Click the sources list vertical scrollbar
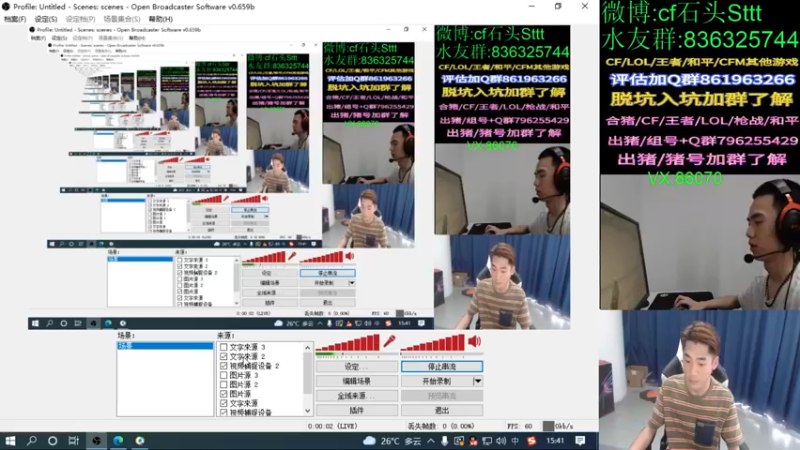This screenshot has height=450, width=800. [308, 372]
